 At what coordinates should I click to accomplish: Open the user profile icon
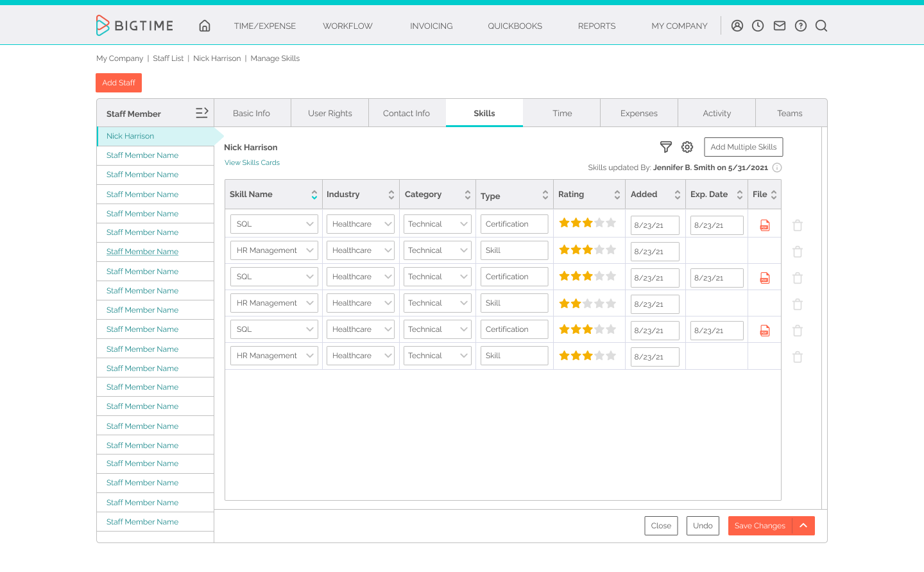pos(737,26)
